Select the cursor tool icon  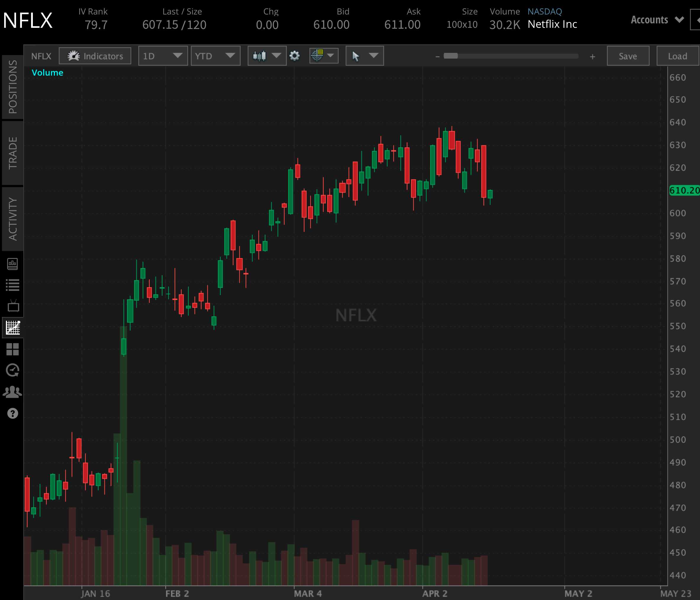click(356, 56)
